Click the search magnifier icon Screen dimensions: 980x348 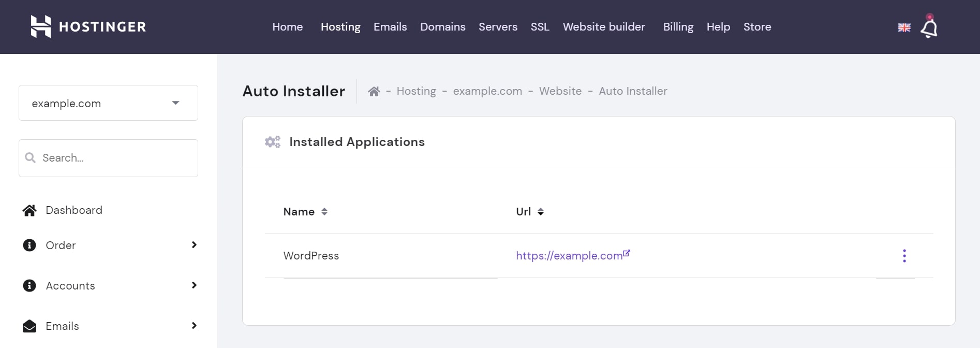(31, 157)
